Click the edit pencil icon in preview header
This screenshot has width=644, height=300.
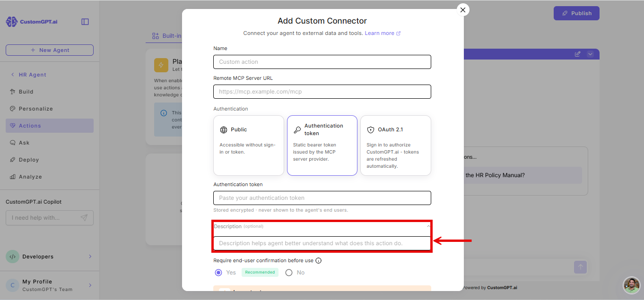(x=577, y=54)
